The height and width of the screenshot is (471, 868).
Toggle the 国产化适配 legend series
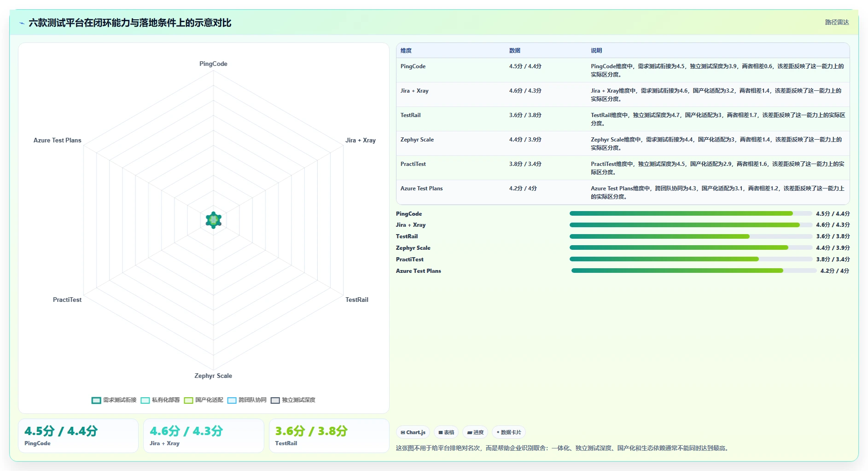[x=203, y=400]
